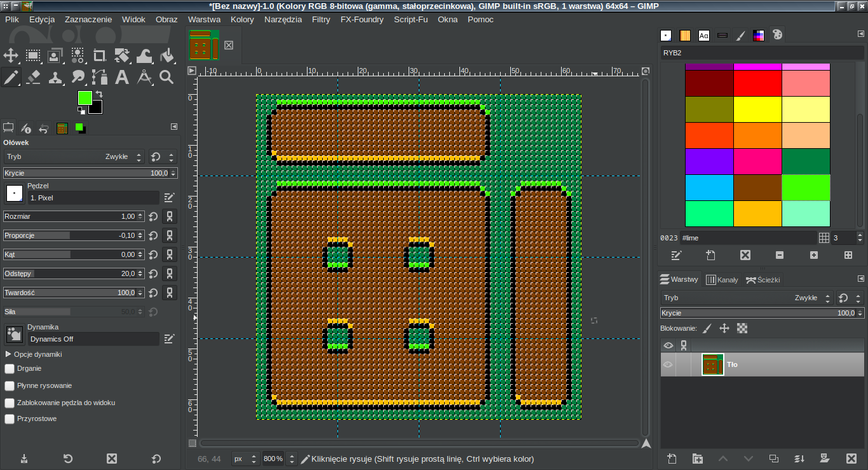Select the Smudge tool
This screenshot has height=470, width=868.
[78, 78]
